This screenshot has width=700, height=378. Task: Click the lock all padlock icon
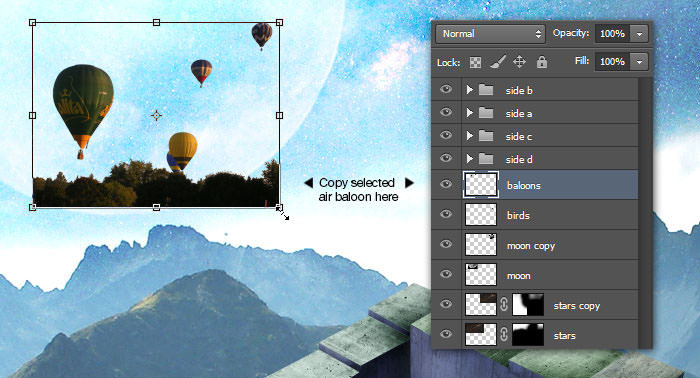click(x=542, y=62)
